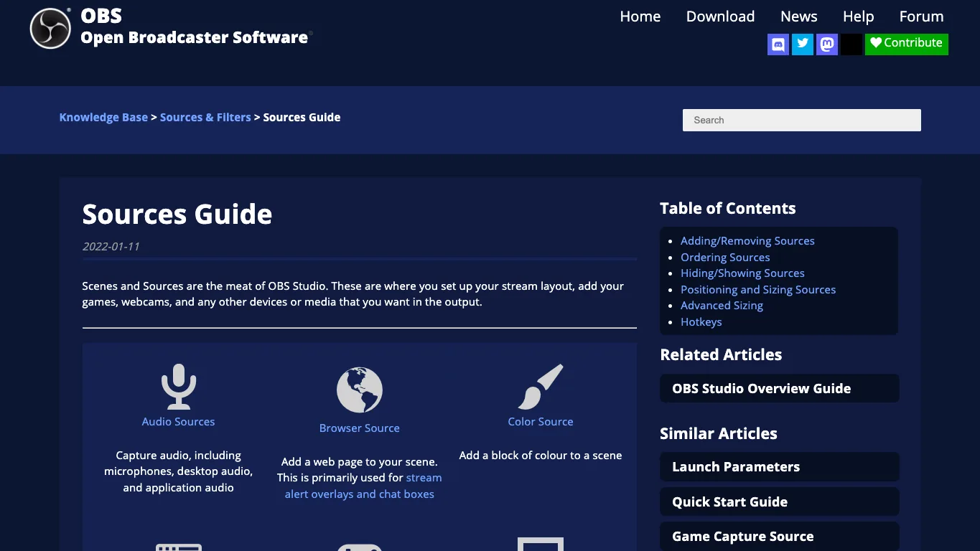The image size is (980, 551).
Task: Open the News menu item
Action: click(x=799, y=17)
